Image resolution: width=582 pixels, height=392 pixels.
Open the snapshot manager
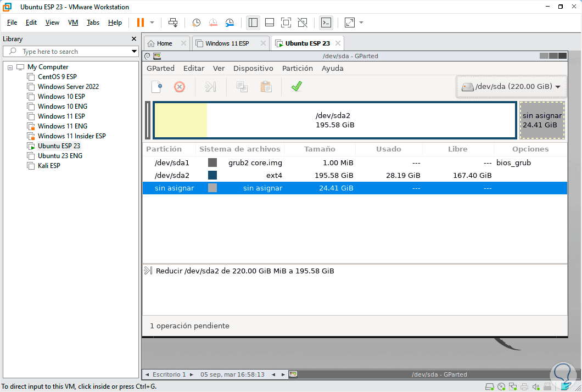[230, 23]
